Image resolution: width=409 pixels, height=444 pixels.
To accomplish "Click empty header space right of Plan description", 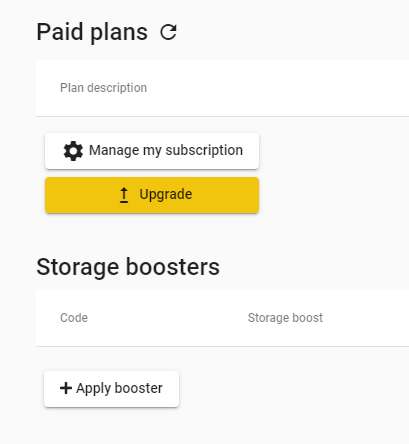I will click(x=278, y=88).
